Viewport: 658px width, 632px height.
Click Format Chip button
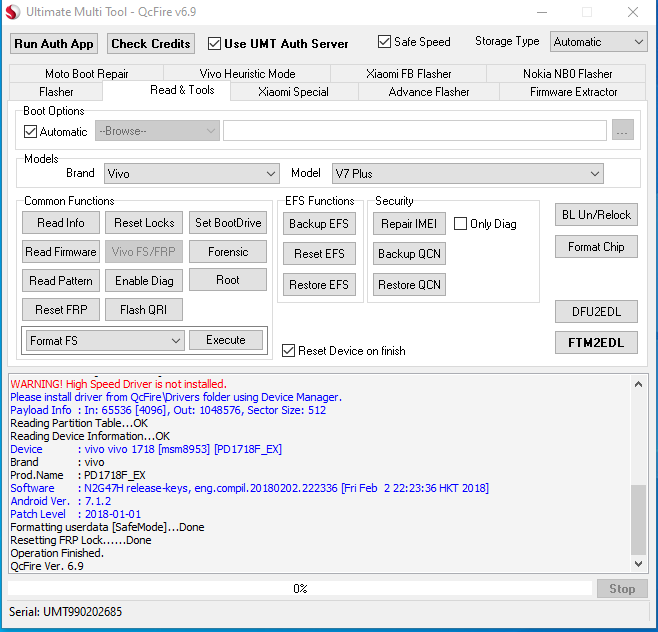(x=596, y=246)
